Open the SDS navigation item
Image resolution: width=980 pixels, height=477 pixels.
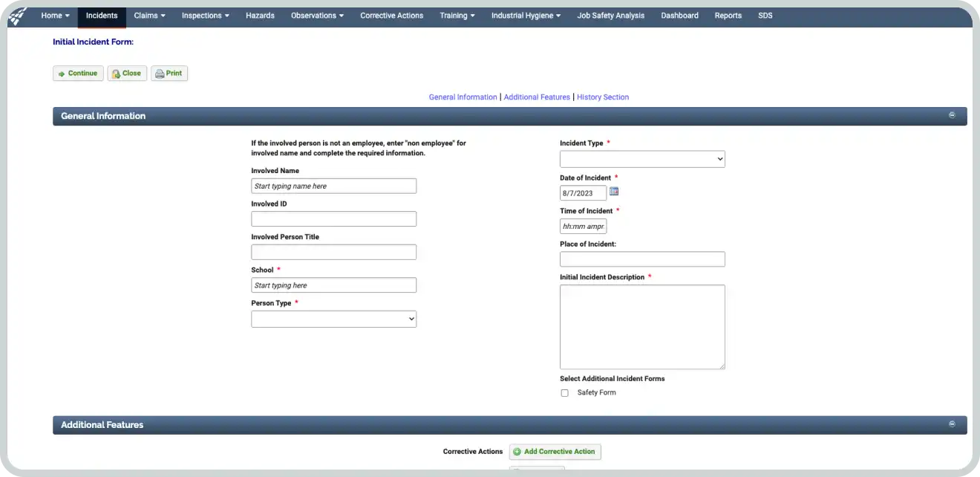coord(765,16)
